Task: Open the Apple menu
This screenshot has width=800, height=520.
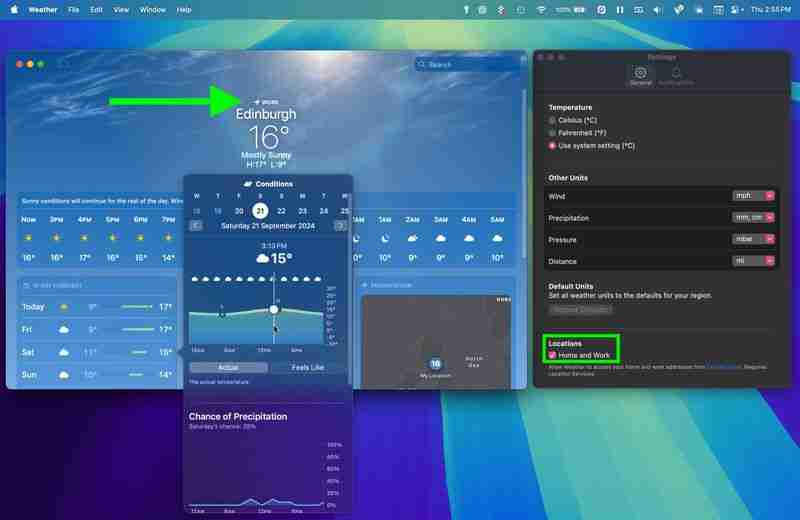Action: [14, 9]
